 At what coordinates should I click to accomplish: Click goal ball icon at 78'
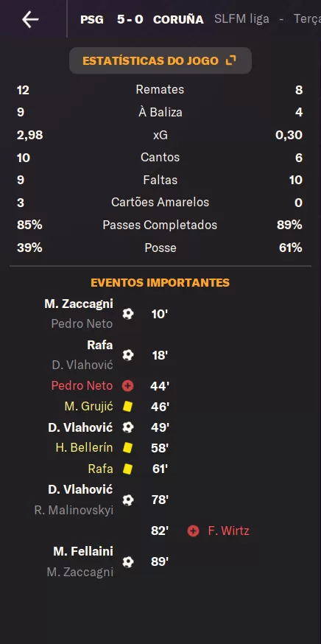(127, 500)
